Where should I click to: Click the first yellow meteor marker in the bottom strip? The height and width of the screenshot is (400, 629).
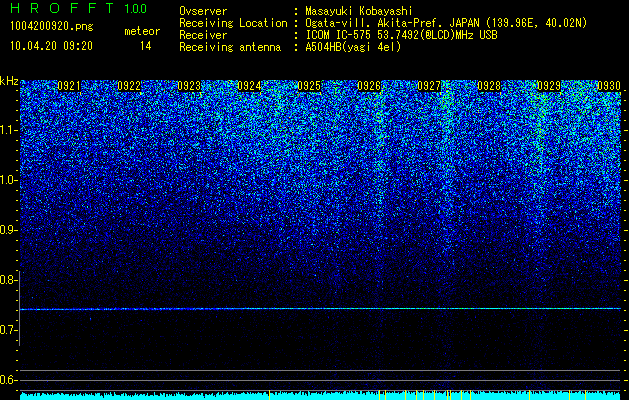(269, 395)
